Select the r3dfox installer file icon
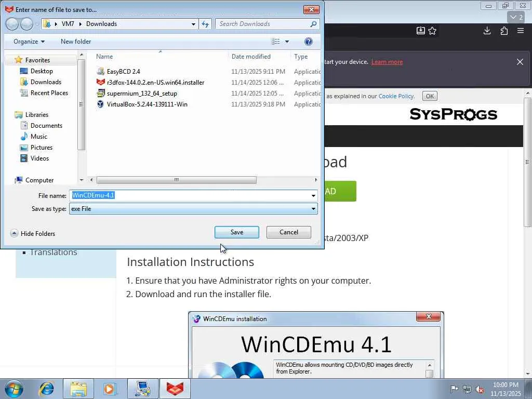 pos(100,82)
